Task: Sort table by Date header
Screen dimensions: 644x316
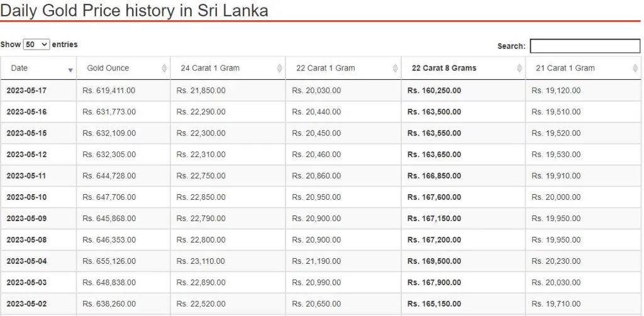Action: (38, 68)
